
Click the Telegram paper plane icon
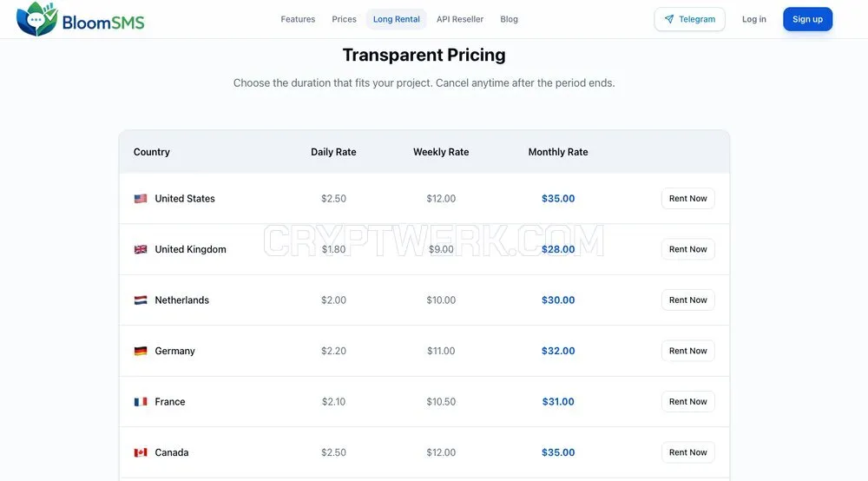click(669, 19)
